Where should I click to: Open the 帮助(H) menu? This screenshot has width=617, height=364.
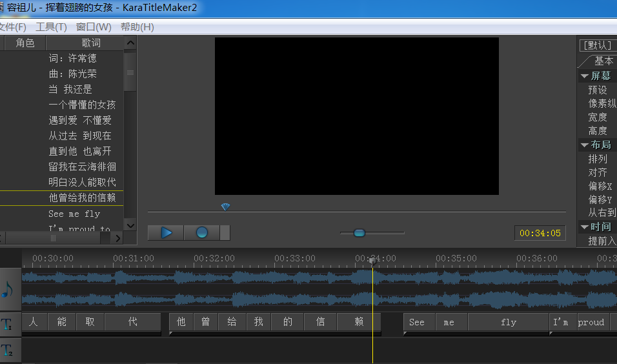point(137,27)
